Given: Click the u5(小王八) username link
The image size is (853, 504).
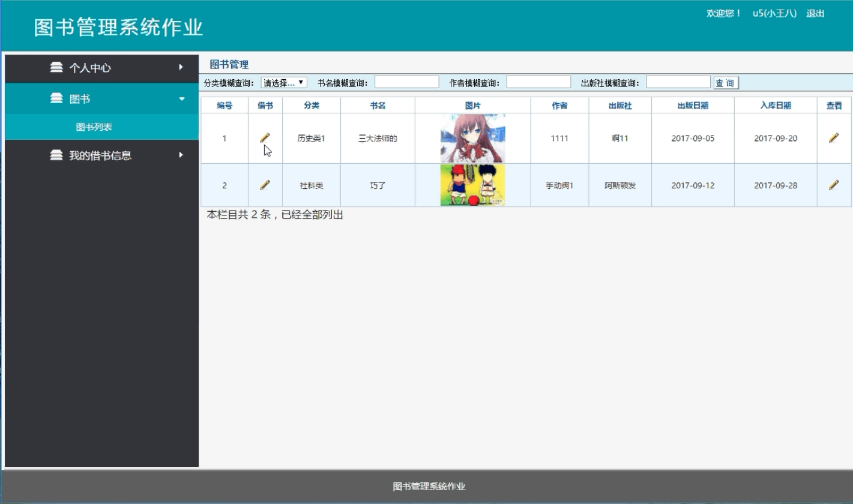Looking at the screenshot, I should 774,13.
